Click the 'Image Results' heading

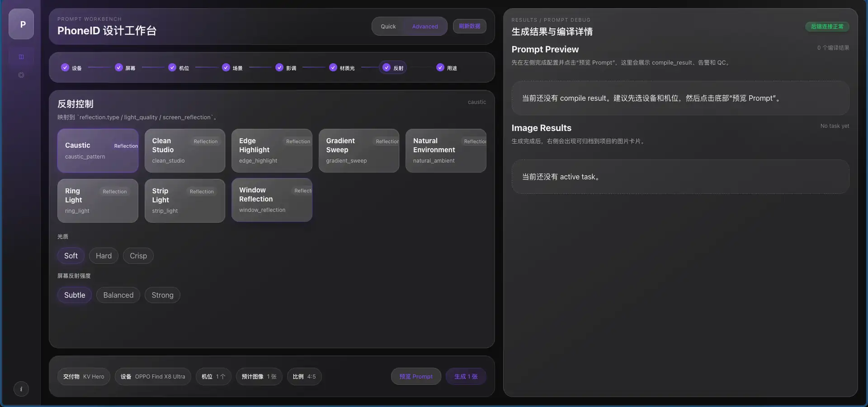click(x=542, y=128)
